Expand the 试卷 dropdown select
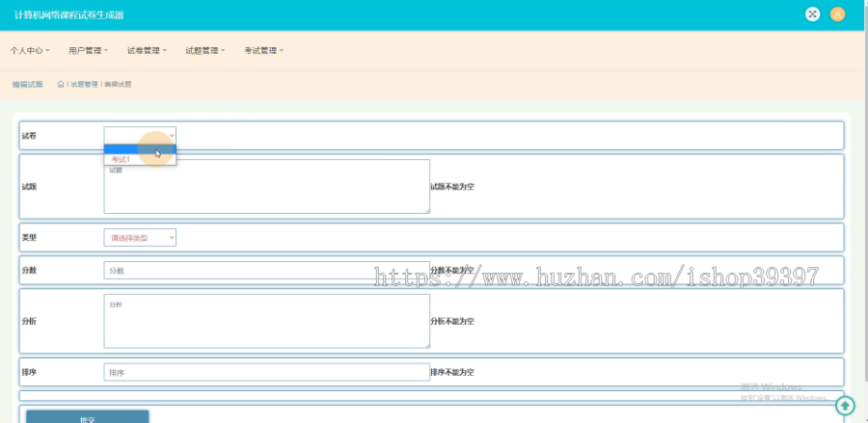Image resolution: width=868 pixels, height=423 pixels. pyautogui.click(x=140, y=135)
